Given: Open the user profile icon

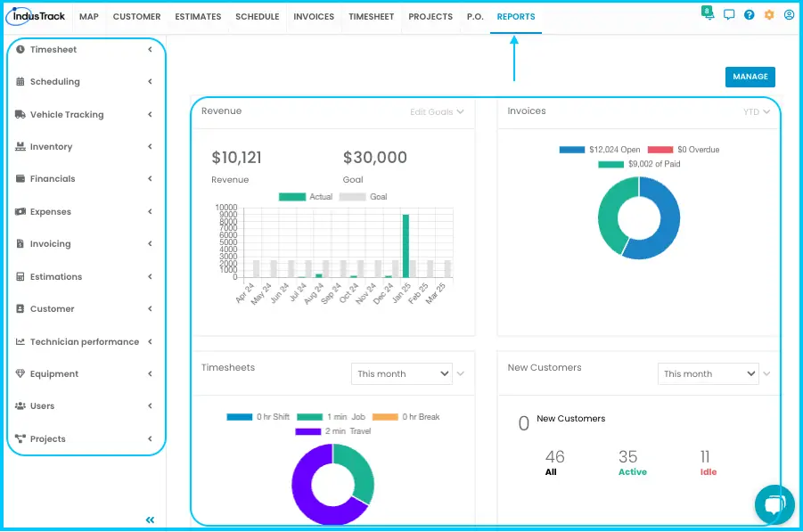Looking at the screenshot, I should (789, 15).
